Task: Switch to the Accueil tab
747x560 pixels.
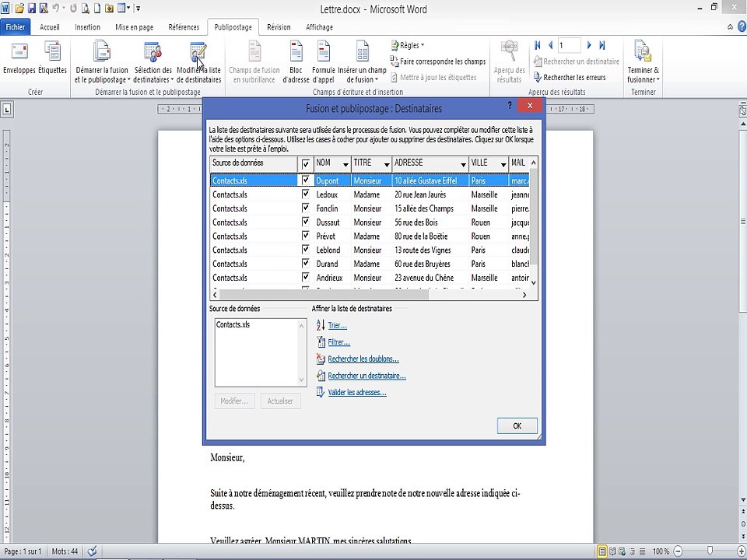Action: tap(50, 27)
